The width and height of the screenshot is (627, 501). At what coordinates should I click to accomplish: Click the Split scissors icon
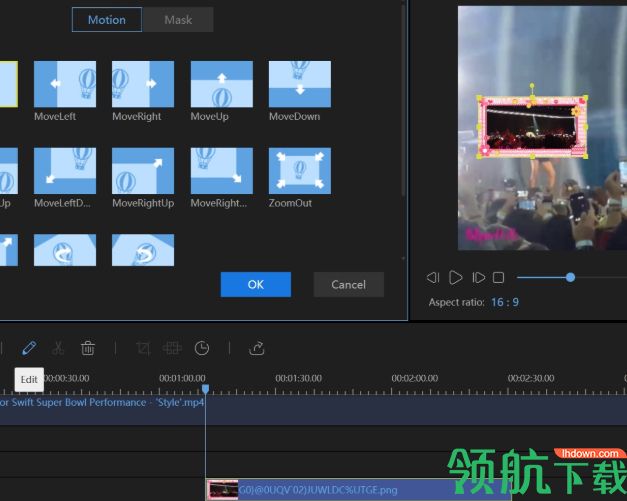tap(58, 348)
